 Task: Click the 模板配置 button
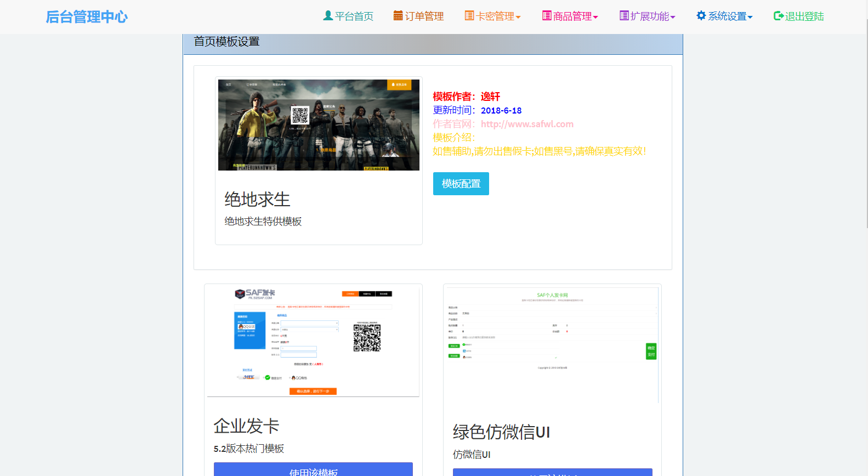(x=461, y=184)
